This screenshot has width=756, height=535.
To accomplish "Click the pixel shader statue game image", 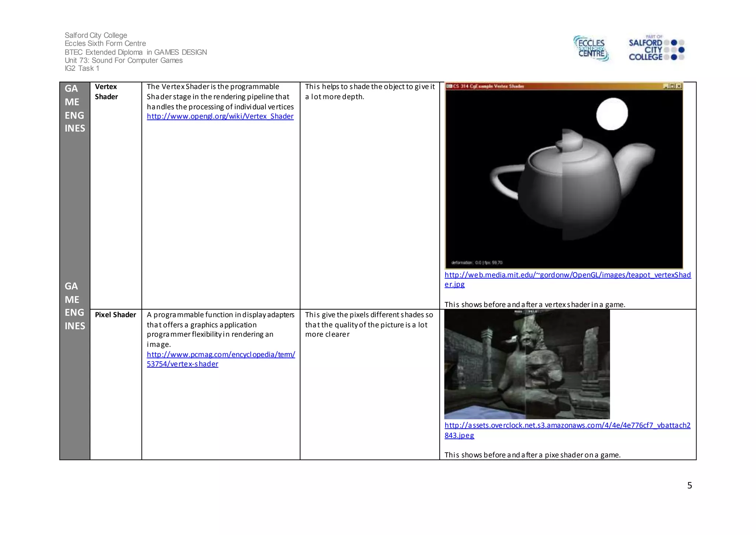I will tap(527, 364).
